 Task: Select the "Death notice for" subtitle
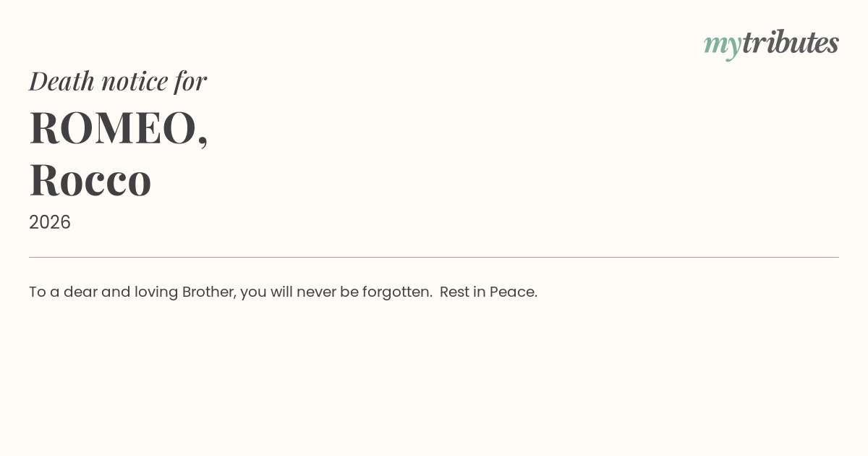[x=118, y=81]
